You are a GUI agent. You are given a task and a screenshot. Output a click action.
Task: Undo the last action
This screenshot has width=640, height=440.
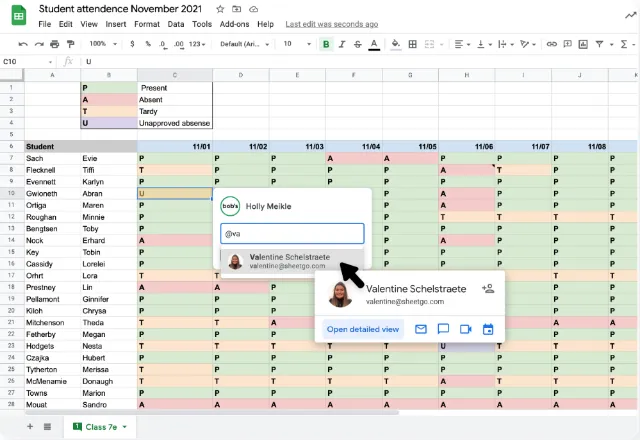23,44
